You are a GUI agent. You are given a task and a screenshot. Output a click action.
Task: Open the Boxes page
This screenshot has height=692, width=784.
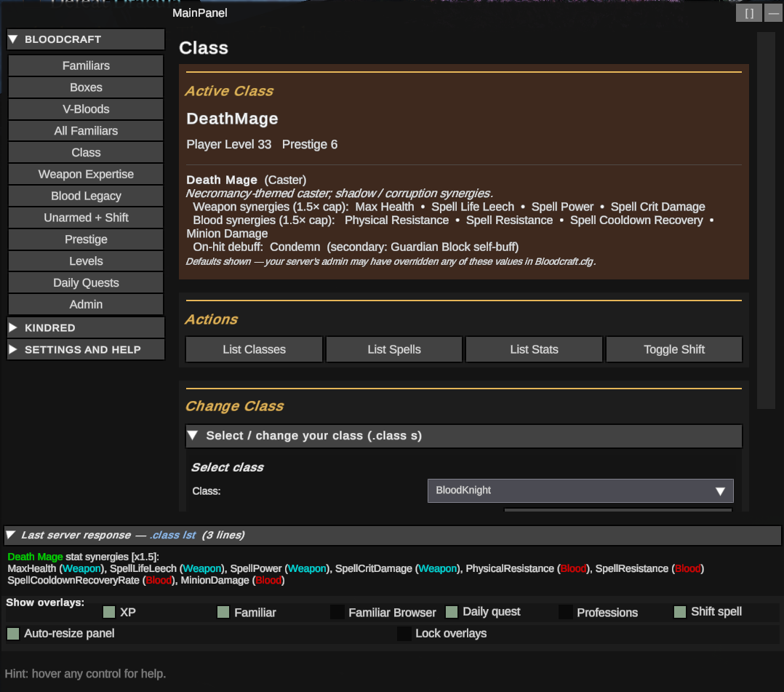click(x=86, y=87)
